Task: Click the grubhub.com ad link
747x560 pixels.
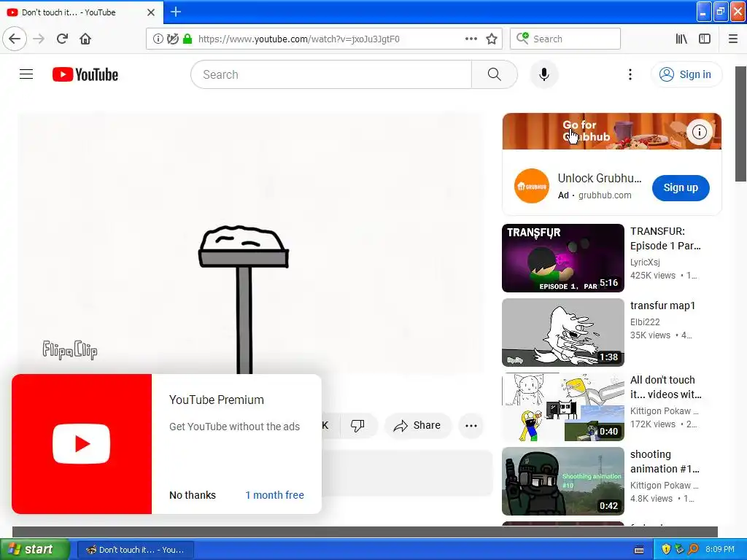Action: [605, 195]
